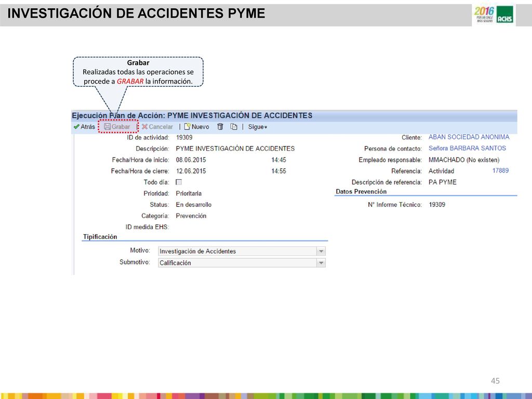Select the closing date 12.06.2015

pos(191,171)
